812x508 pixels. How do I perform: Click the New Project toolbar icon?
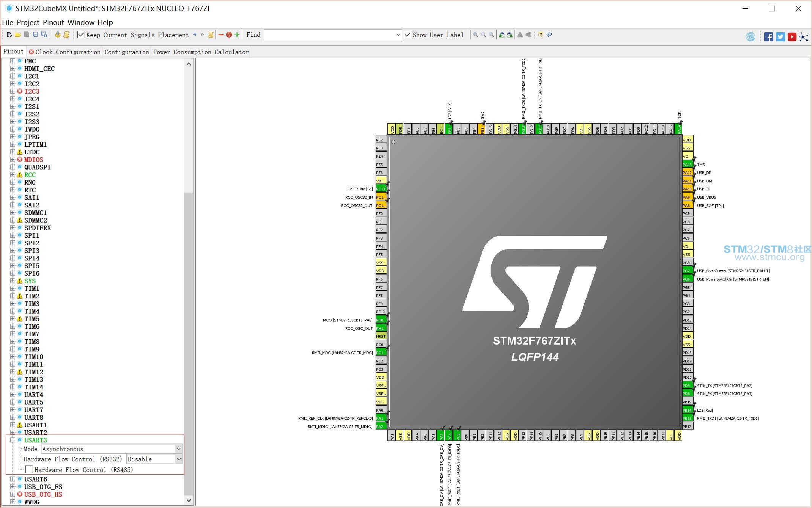click(9, 35)
